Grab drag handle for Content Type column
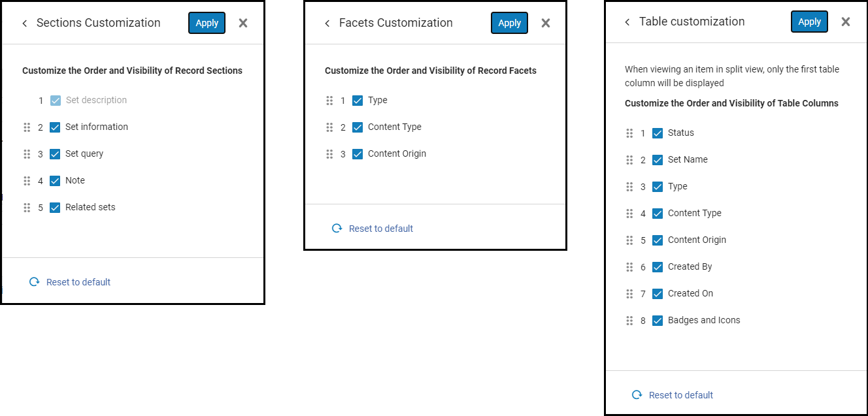868x416 pixels. (629, 214)
